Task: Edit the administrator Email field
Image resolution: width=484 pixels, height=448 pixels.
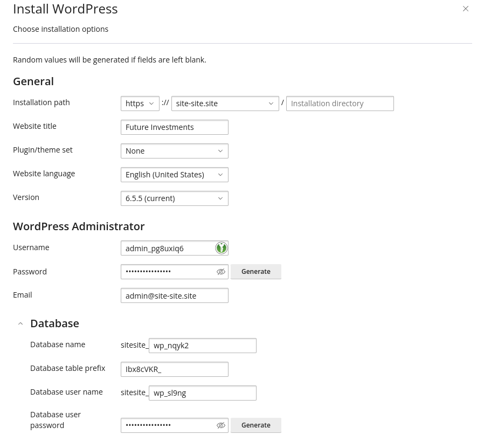Action: 175,295
